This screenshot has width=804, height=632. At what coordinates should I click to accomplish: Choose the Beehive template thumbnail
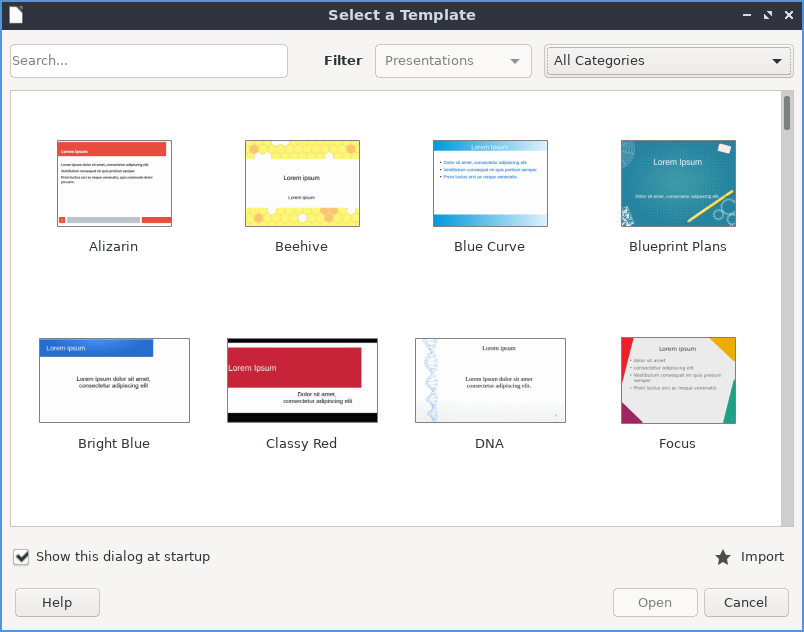click(302, 183)
